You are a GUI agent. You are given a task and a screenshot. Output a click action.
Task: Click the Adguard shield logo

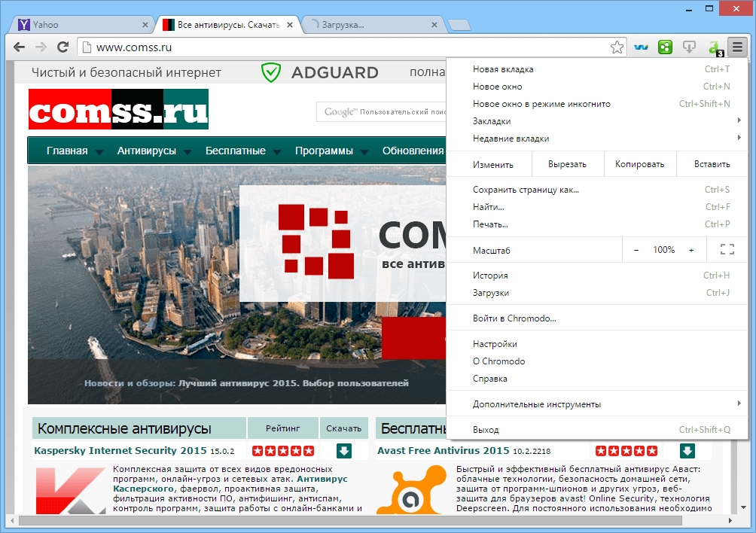pyautogui.click(x=271, y=73)
